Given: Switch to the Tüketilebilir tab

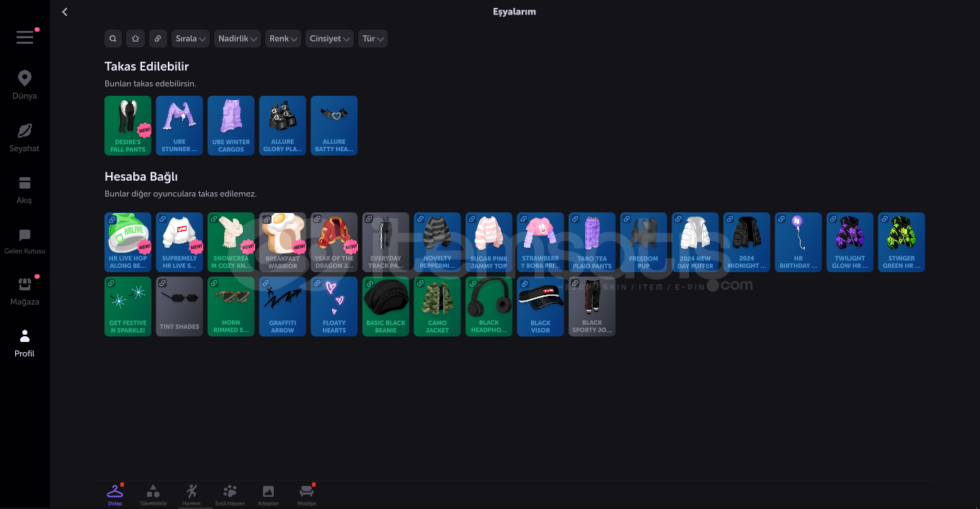Looking at the screenshot, I should [153, 495].
